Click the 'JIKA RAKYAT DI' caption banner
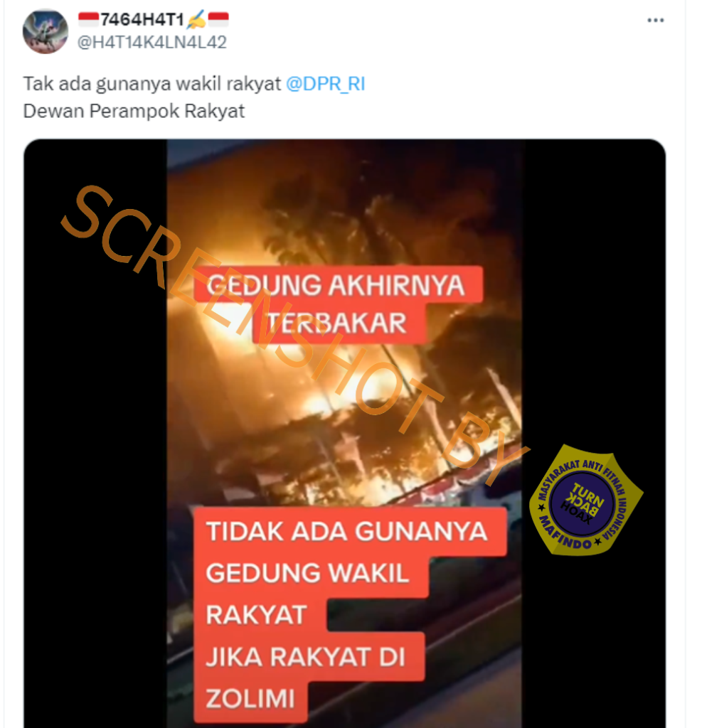Image resolution: width=702 pixels, height=728 pixels. click(x=309, y=657)
